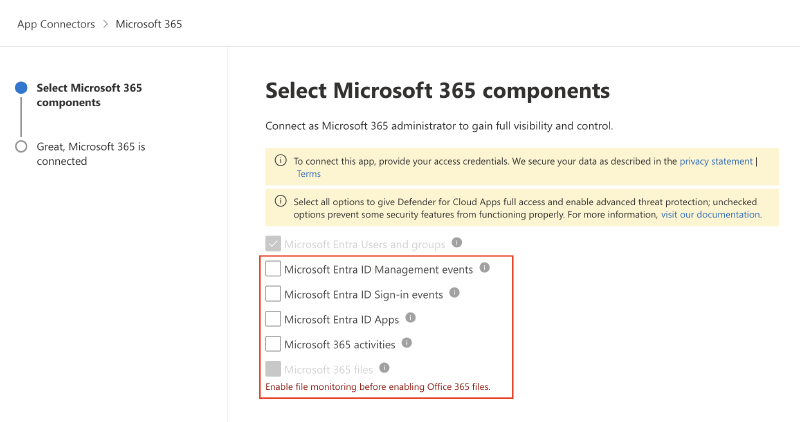Click info icon in access credentials banner
Viewport: 800px width, 422px height.
281,161
